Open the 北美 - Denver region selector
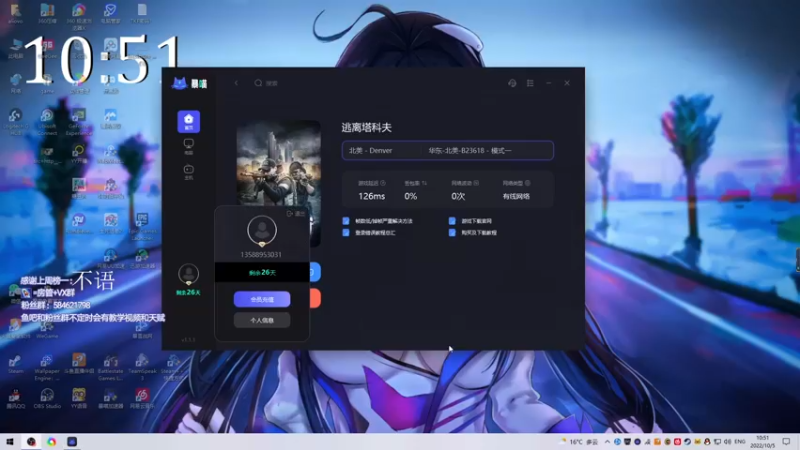This screenshot has width=800, height=450. (x=381, y=151)
